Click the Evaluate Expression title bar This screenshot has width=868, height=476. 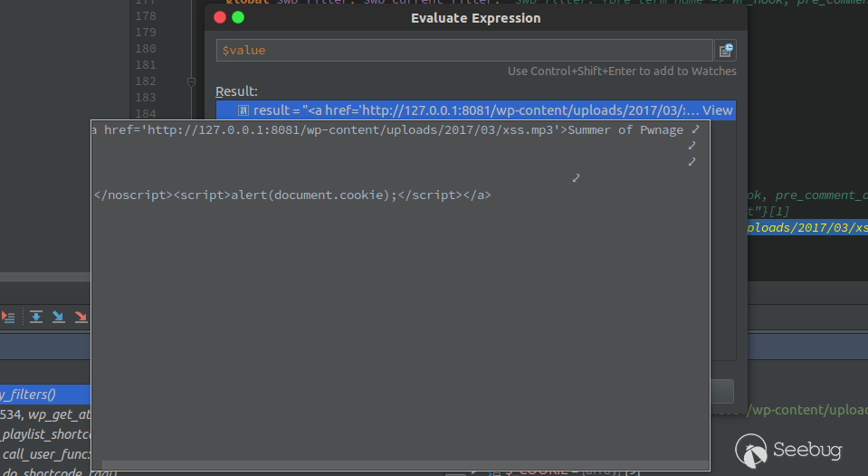point(475,18)
